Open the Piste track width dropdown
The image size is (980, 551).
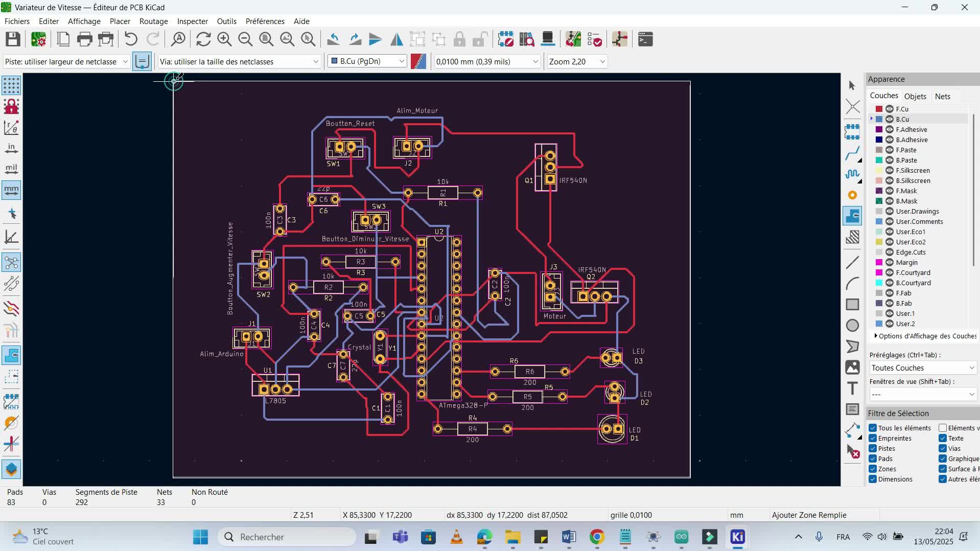66,62
